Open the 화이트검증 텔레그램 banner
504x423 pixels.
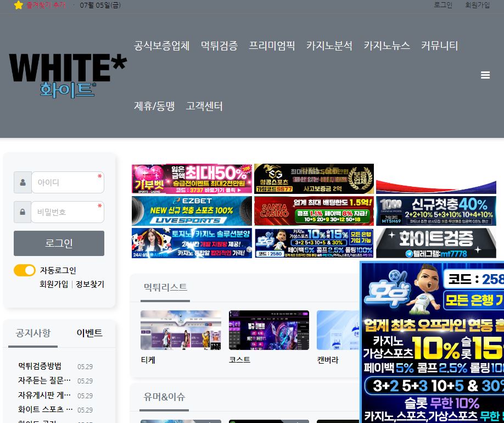(x=436, y=243)
